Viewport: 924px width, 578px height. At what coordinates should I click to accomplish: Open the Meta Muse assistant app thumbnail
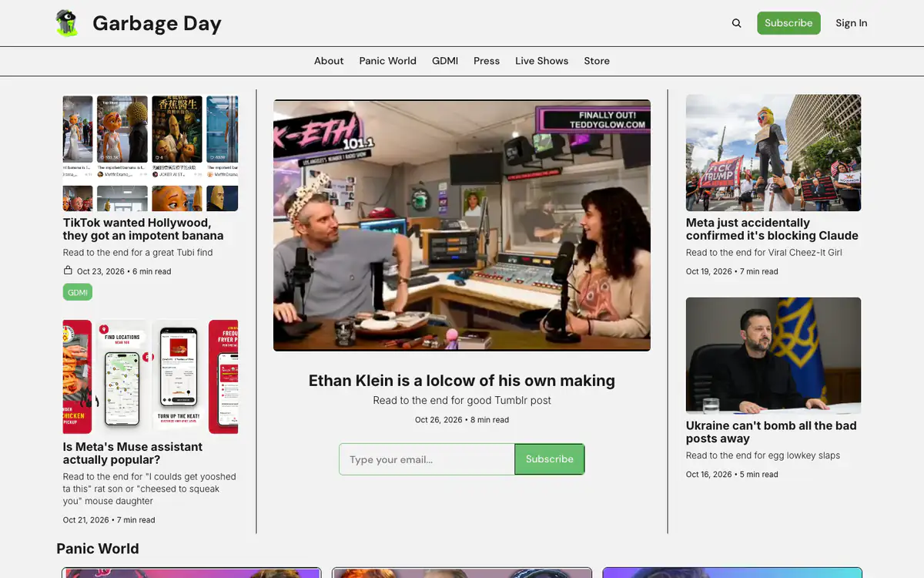[150, 377]
